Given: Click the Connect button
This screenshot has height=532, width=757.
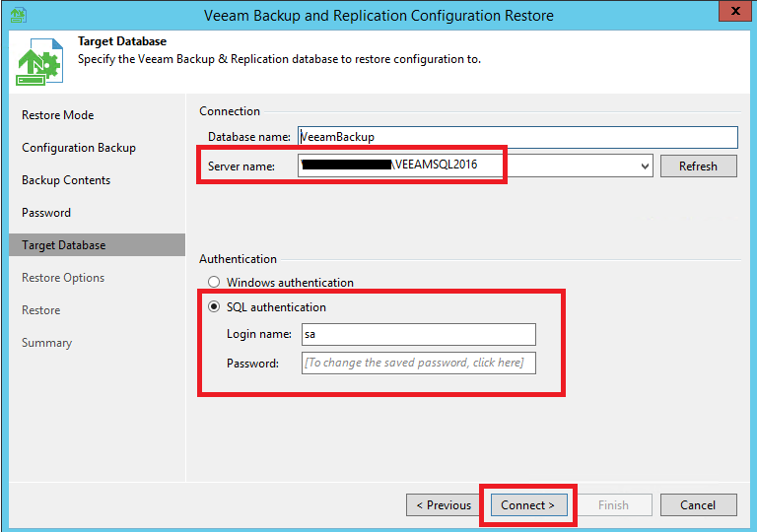Looking at the screenshot, I should [528, 505].
